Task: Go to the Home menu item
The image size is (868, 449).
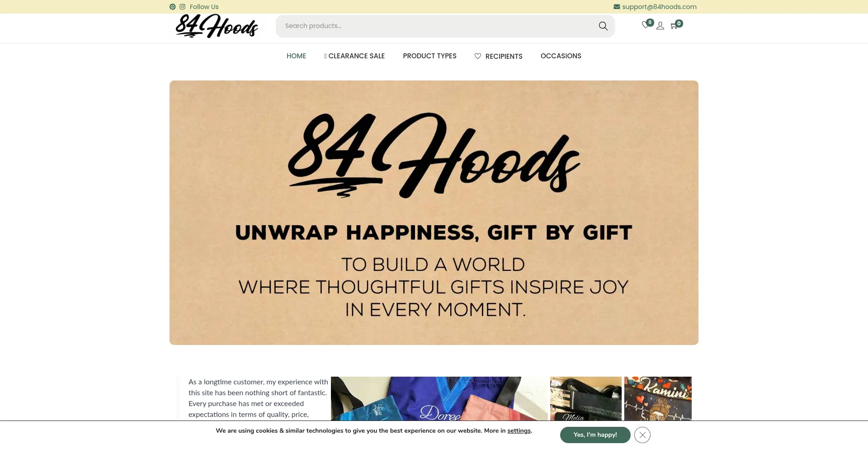Action: point(296,56)
